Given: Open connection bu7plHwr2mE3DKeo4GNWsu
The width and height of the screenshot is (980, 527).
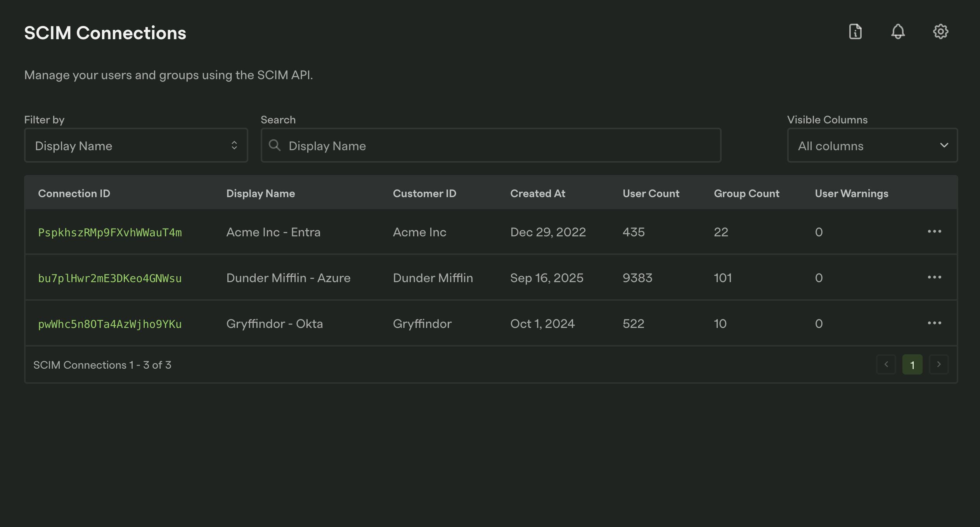Looking at the screenshot, I should pyautogui.click(x=110, y=277).
